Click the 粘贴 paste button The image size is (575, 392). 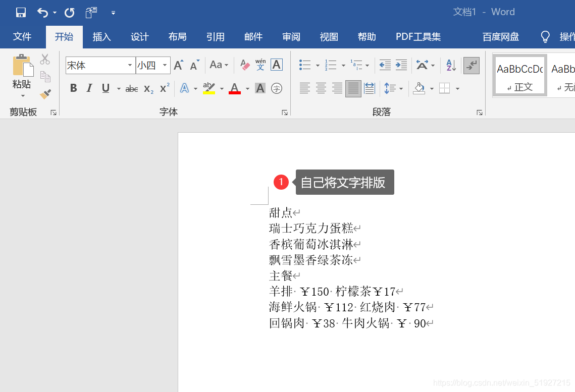pyautogui.click(x=22, y=76)
